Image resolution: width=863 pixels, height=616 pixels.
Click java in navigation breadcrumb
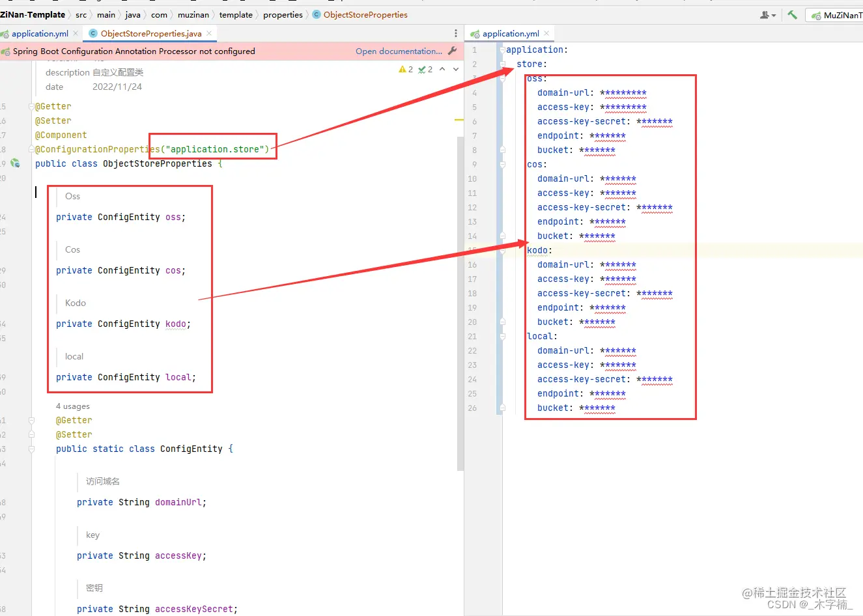[133, 14]
